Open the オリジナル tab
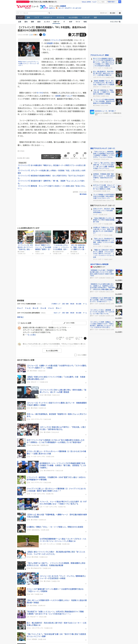The width and height of the screenshot is (138, 644). click(x=60, y=17)
